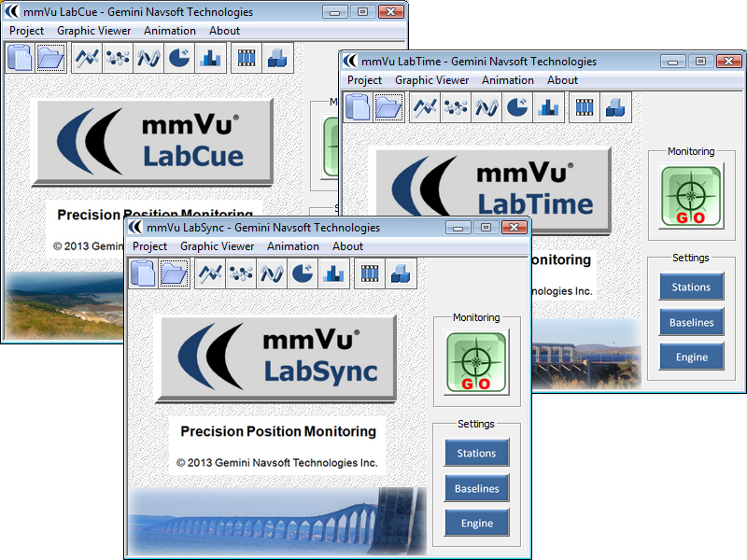Open the pie chart icon in LabCue
This screenshot has width=747, height=560.
178,58
